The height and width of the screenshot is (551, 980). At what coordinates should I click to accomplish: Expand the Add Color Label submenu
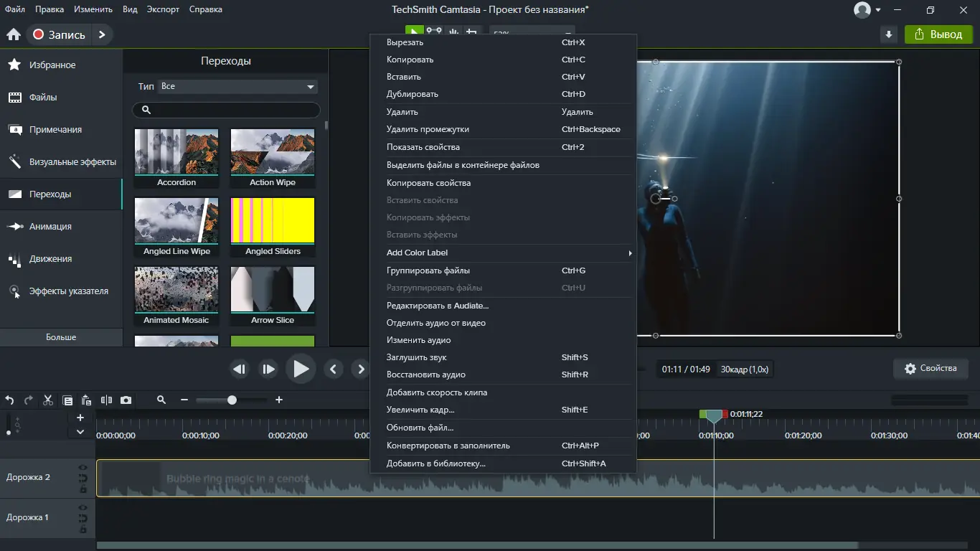tap(502, 253)
